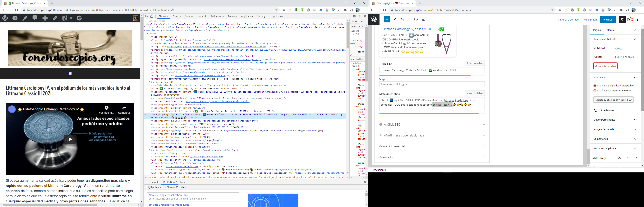The image size is (644, 207).
Task: Toggle .cls class editor in Styles
Action: [x=361, y=26]
